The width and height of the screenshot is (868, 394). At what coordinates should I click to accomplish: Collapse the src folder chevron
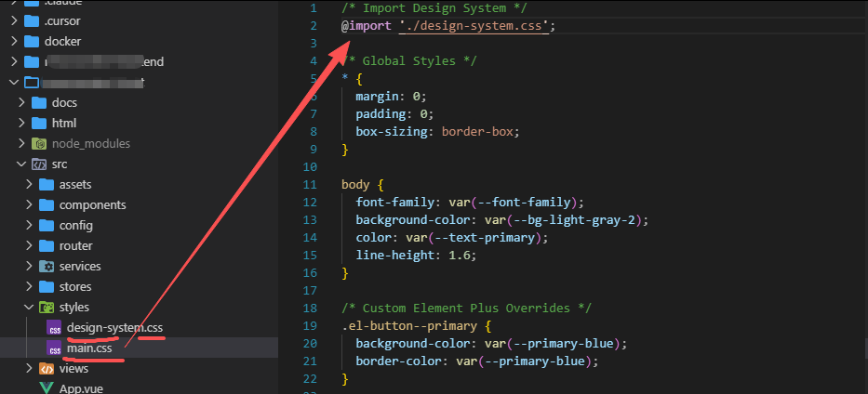click(21, 164)
